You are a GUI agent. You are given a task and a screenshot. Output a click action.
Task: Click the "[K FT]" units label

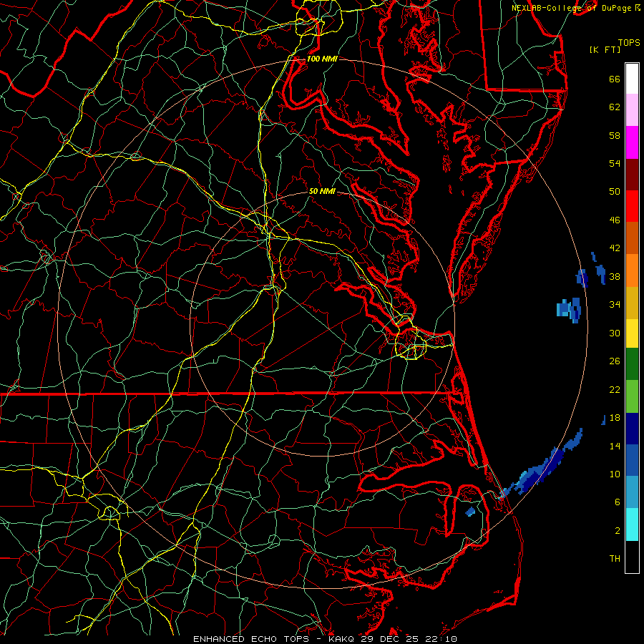coord(605,49)
